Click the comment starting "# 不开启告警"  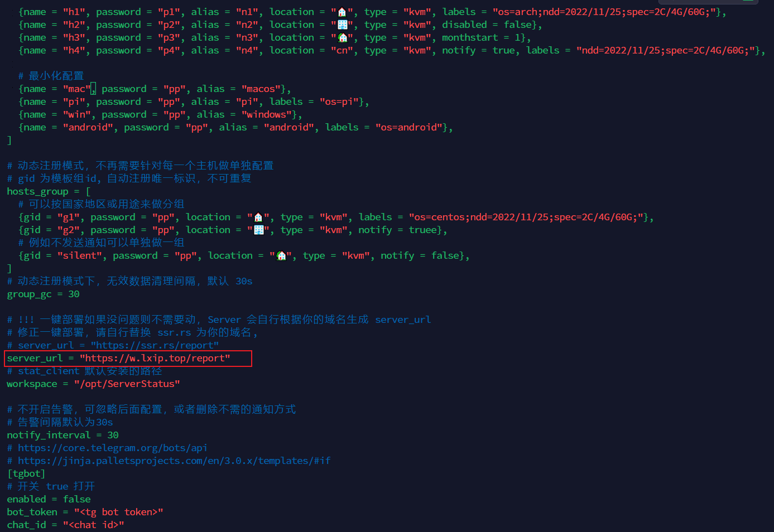(x=151, y=409)
